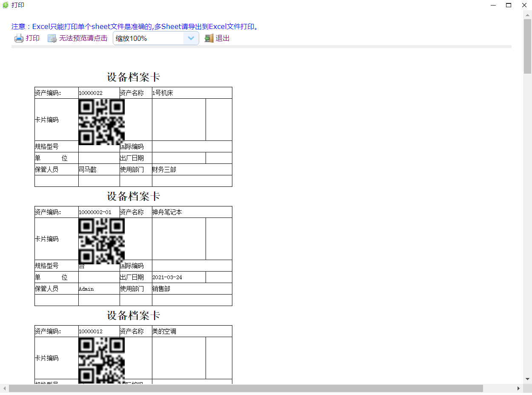
Task: Minimize the 打印 window
Action: pyautogui.click(x=493, y=5)
